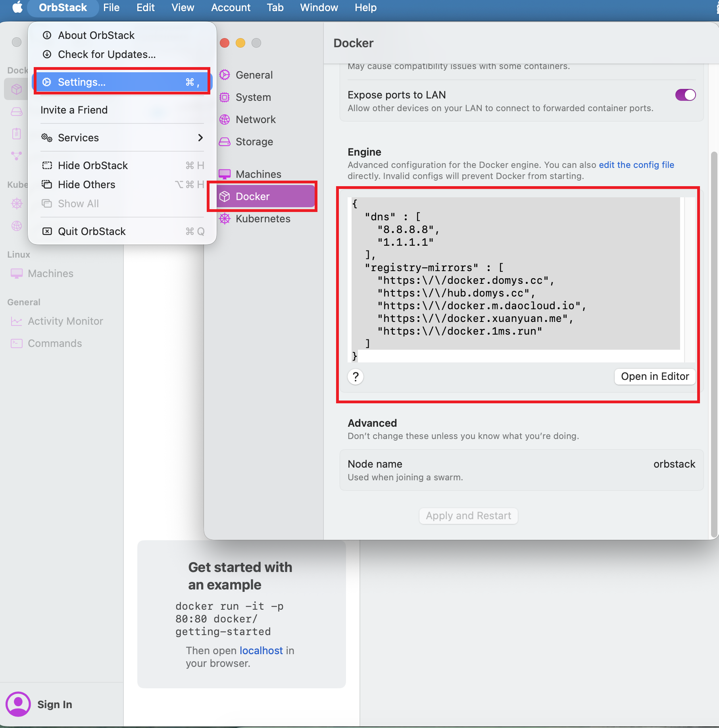Image resolution: width=719 pixels, height=728 pixels.
Task: Choose Settings… from the OrbStack menu
Action: point(122,82)
